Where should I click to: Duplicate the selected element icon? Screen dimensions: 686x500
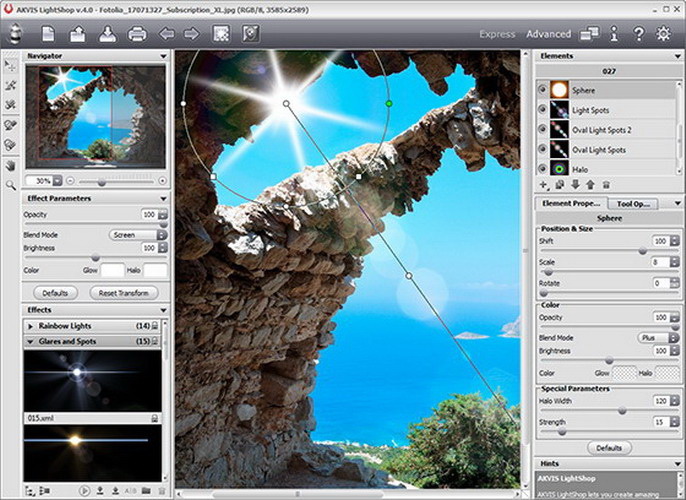[560, 185]
